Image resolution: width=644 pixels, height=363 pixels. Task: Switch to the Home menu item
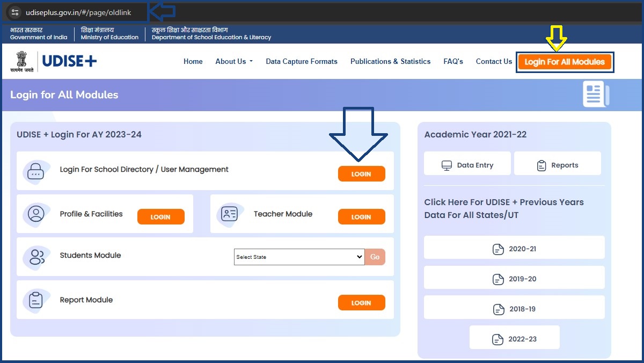(193, 61)
